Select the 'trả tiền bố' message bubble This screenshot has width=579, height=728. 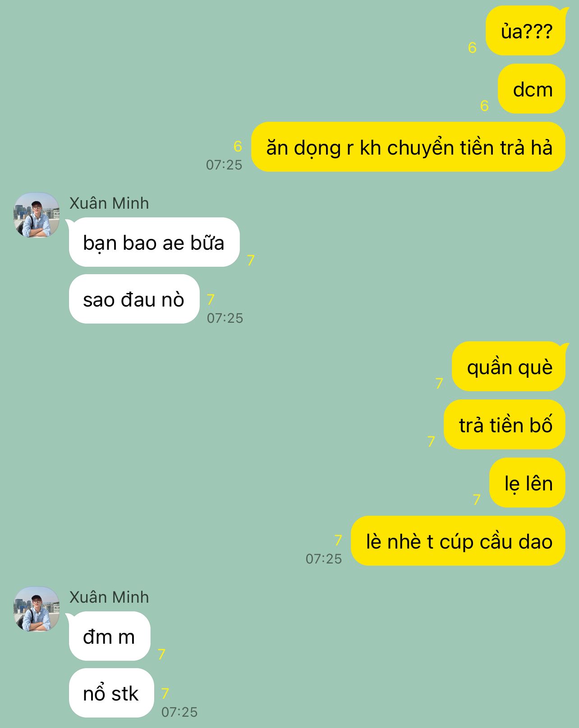tap(505, 425)
